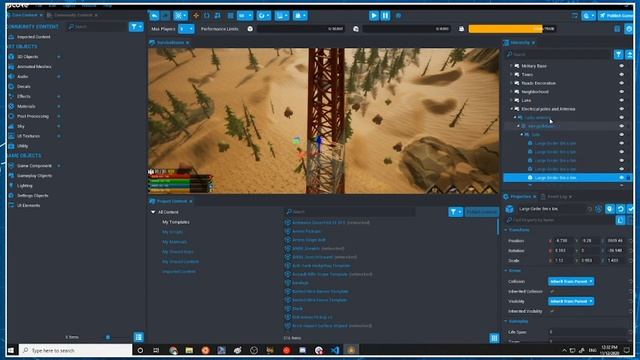Viewport: 640px width, 360px height.
Task: Expand the Military Base folder
Action: [511, 66]
